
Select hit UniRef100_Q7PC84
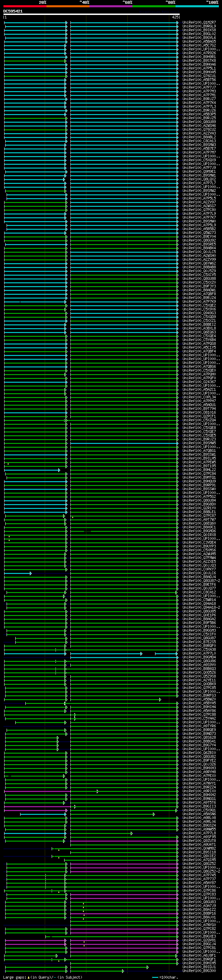(x=199, y=473)
